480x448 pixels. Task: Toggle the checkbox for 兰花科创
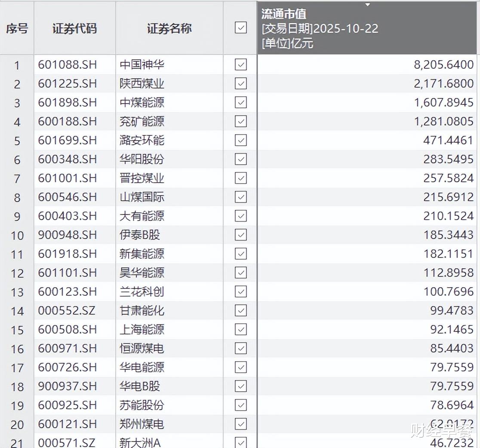point(240,292)
